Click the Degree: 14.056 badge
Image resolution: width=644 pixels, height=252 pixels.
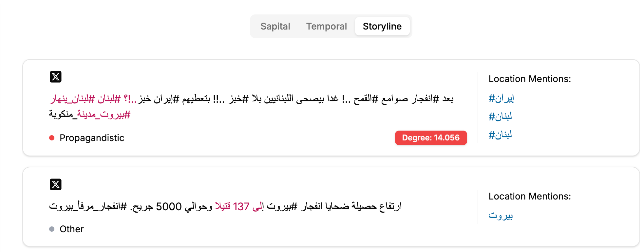coord(430,138)
